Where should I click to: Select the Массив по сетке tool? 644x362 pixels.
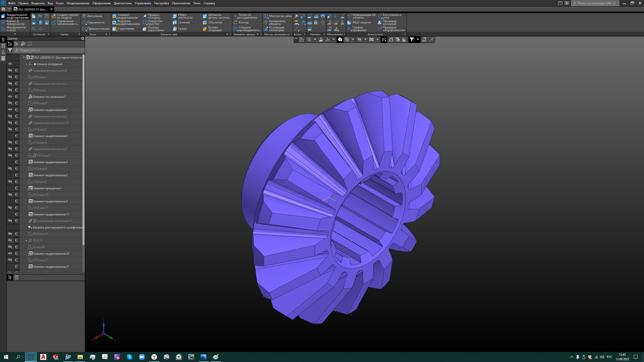278,16
